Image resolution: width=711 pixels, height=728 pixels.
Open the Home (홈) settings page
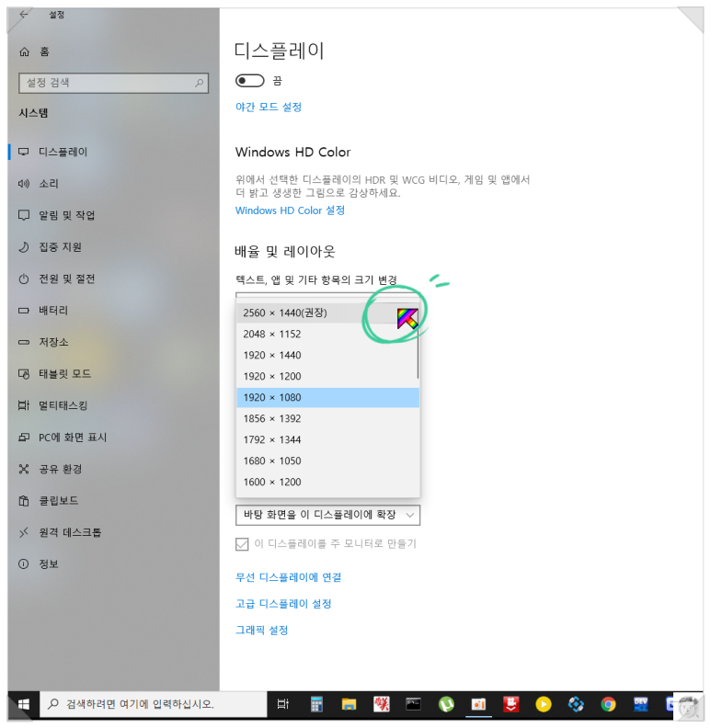point(34,51)
